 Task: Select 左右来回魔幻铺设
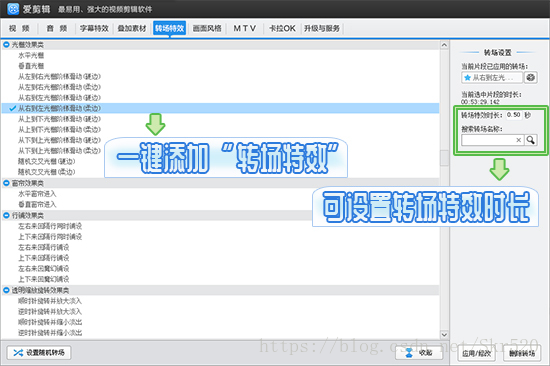(x=43, y=268)
